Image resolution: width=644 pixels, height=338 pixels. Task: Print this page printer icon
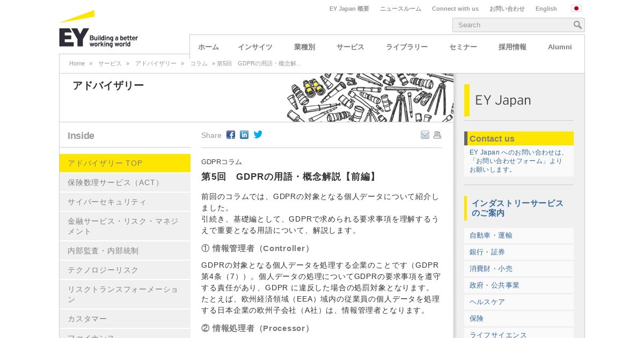click(x=437, y=135)
